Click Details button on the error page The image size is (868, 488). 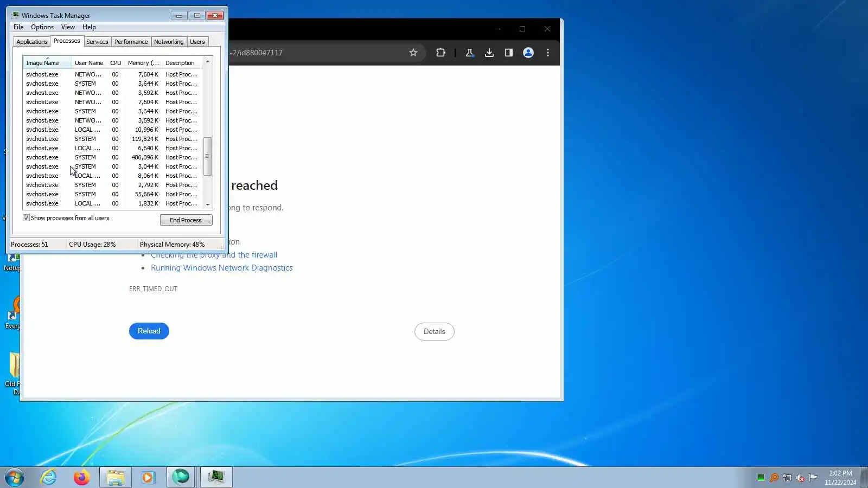435,332
